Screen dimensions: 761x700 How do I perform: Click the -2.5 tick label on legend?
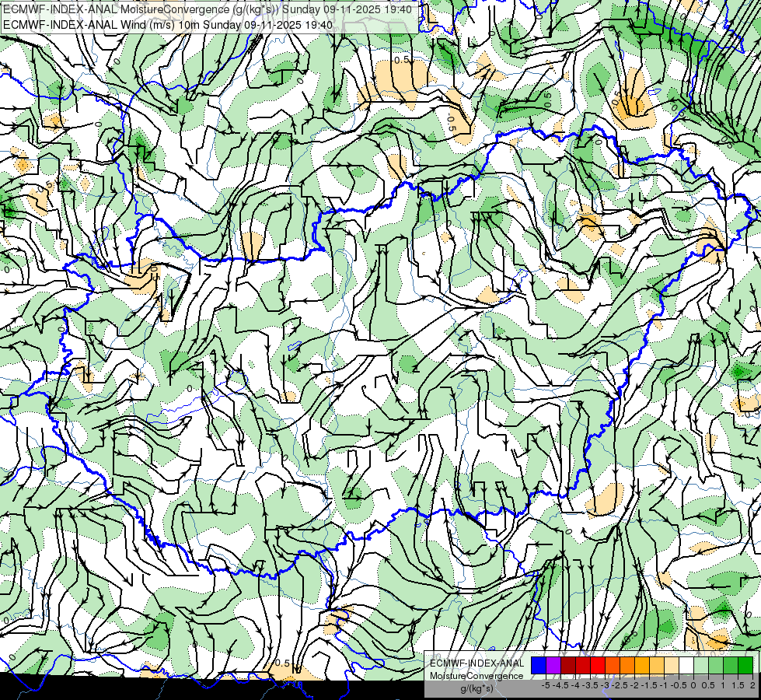coord(620,685)
